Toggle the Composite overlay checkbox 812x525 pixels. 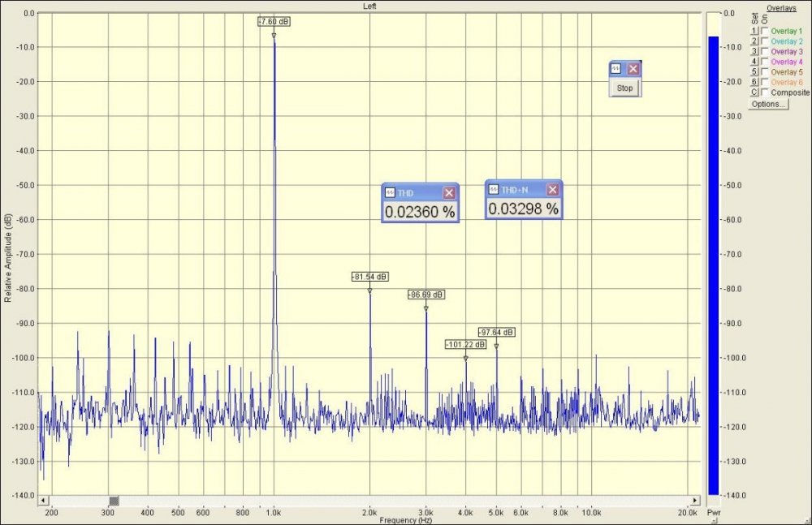(x=765, y=93)
